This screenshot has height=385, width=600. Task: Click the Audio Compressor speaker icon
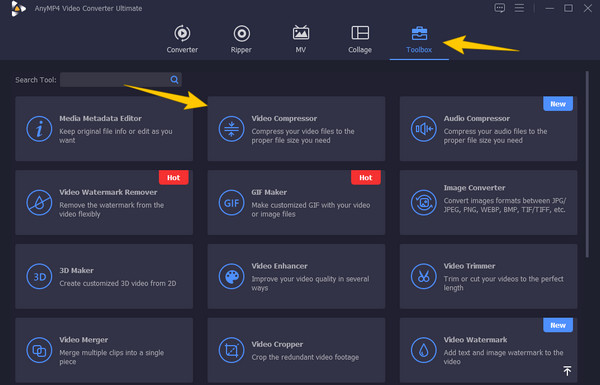(424, 129)
